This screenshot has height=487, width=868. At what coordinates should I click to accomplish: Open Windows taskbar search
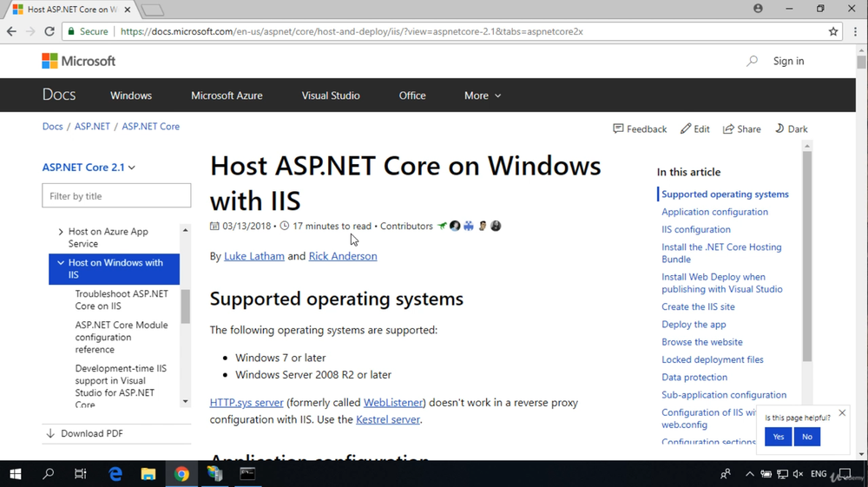click(48, 474)
